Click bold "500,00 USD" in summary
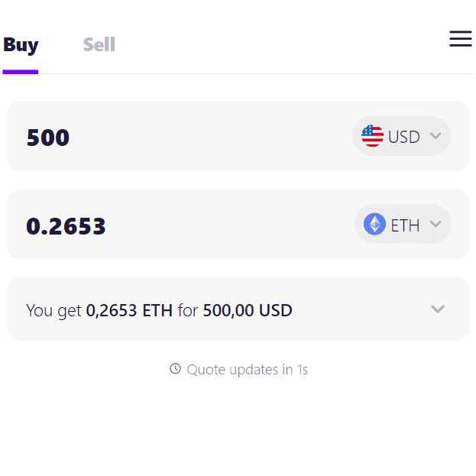Image resolution: width=476 pixels, height=476 pixels. pos(248,310)
